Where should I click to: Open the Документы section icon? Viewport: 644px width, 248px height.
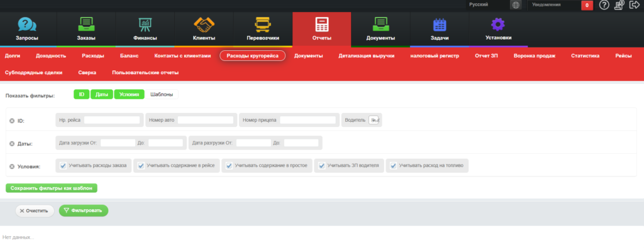(x=380, y=24)
